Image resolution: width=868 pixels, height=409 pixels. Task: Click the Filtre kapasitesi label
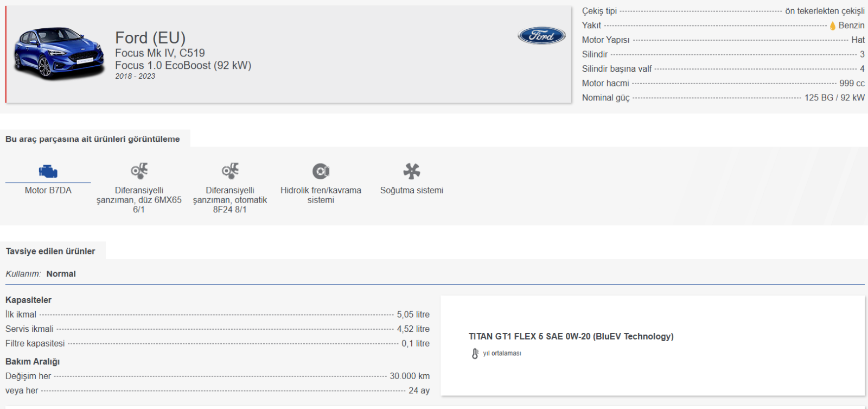click(35, 343)
